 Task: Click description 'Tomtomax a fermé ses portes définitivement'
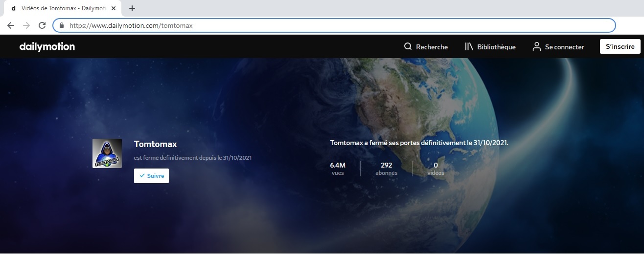coord(419,143)
